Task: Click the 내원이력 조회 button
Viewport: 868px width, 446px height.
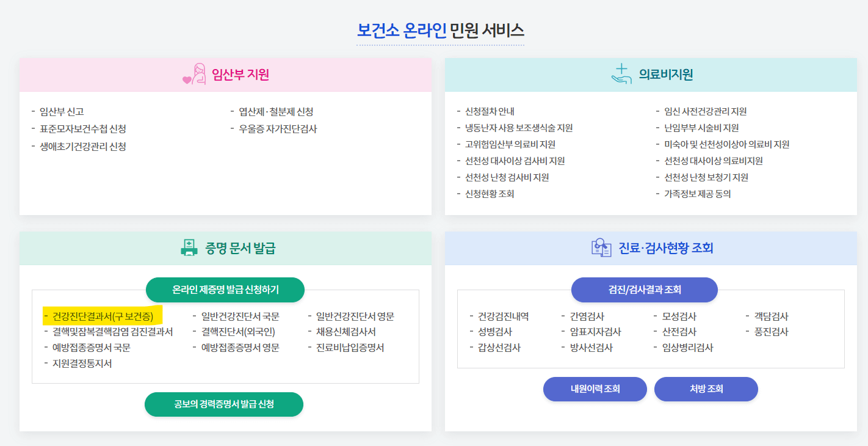Action: tap(595, 389)
